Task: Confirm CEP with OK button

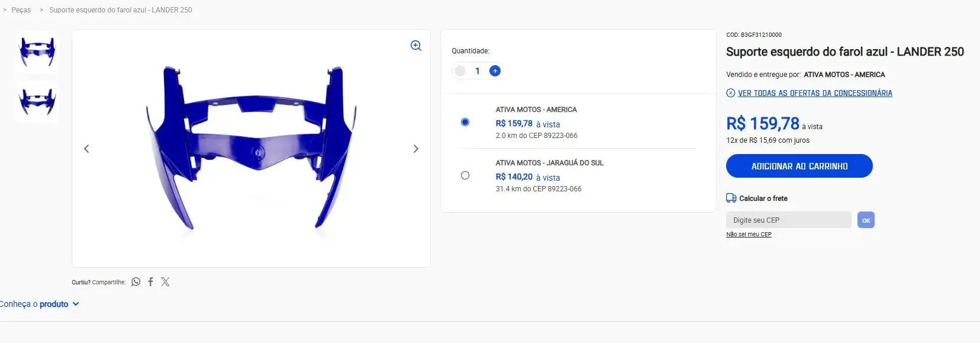Action: coord(866,220)
